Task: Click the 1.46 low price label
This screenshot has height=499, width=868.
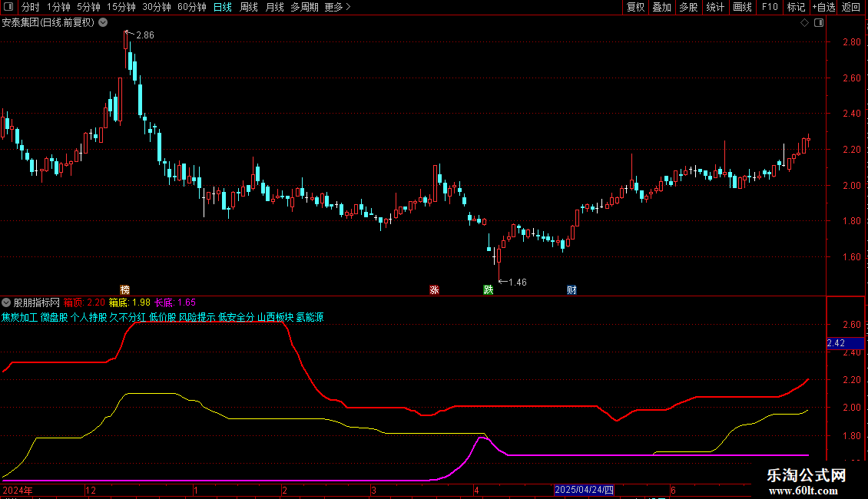Action: pos(518,283)
